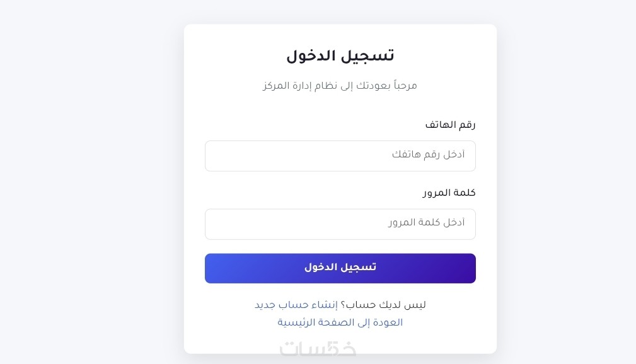Return to the main home page

[340, 322]
